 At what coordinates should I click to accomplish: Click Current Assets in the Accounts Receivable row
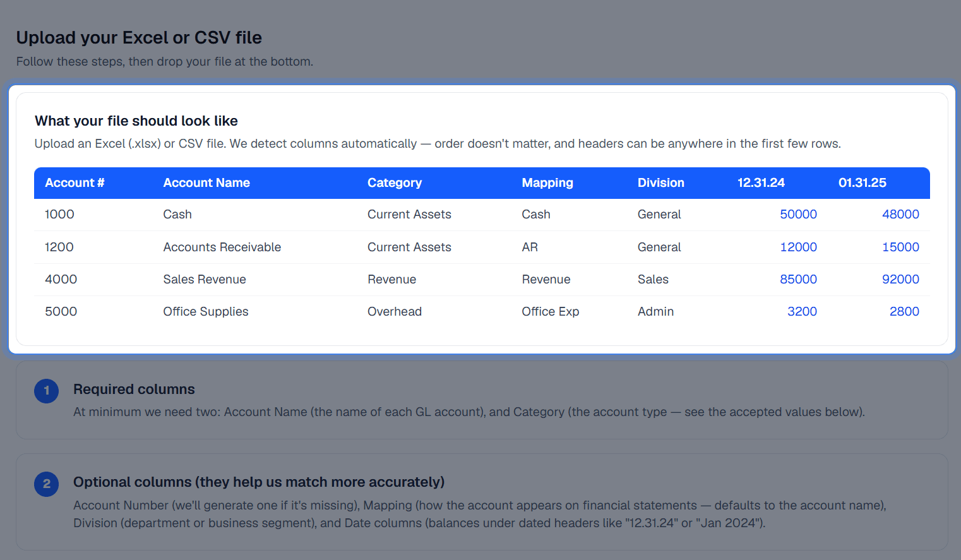tap(409, 247)
